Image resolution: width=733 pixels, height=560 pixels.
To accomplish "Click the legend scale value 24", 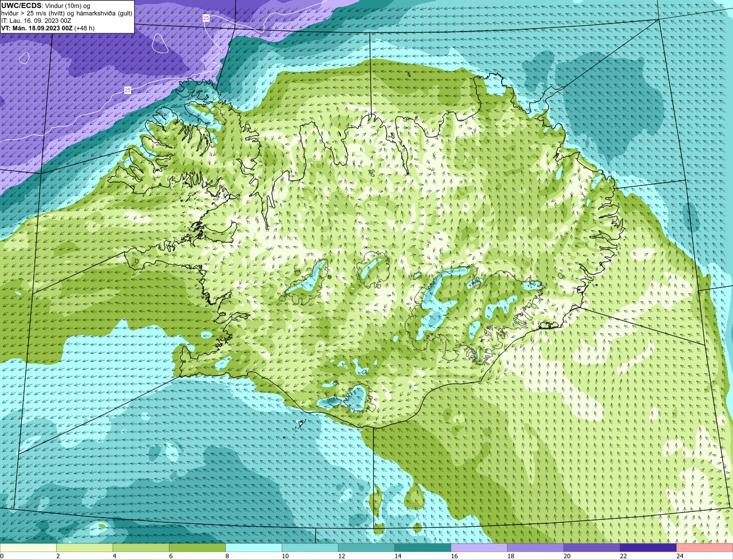I will (x=680, y=556).
